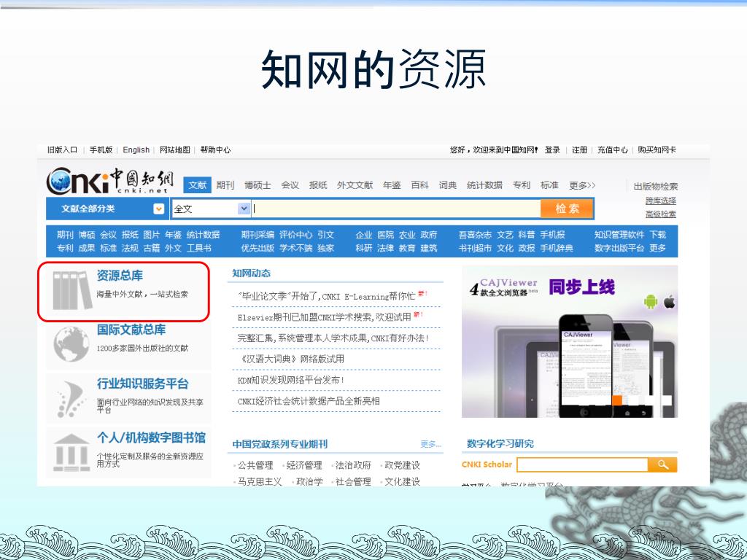The image size is (747, 560).
Task: Expand 更多>> in the database tabs
Action: 581,185
